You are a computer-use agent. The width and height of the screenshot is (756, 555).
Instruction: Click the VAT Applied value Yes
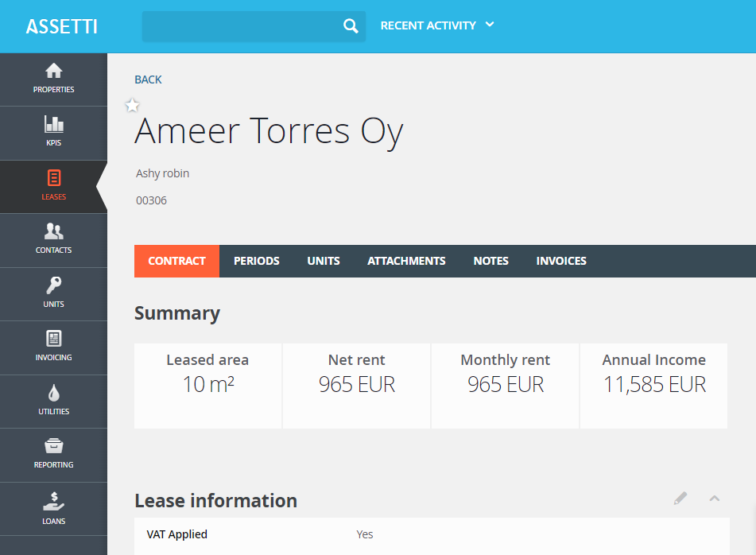(x=365, y=534)
